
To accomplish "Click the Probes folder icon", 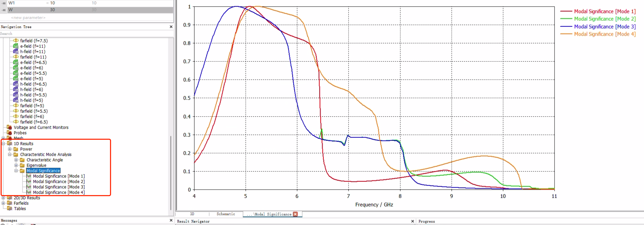I will (9, 133).
